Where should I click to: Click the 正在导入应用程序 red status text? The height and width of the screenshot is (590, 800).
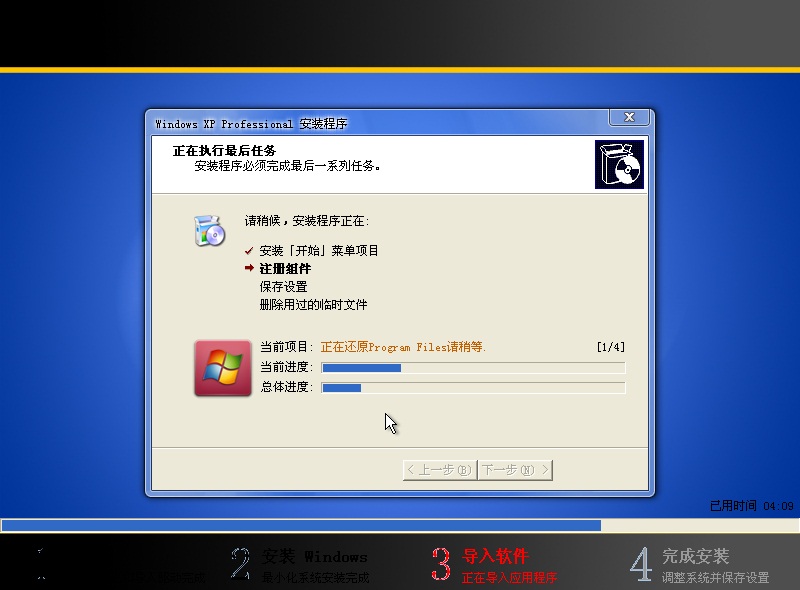point(509,578)
